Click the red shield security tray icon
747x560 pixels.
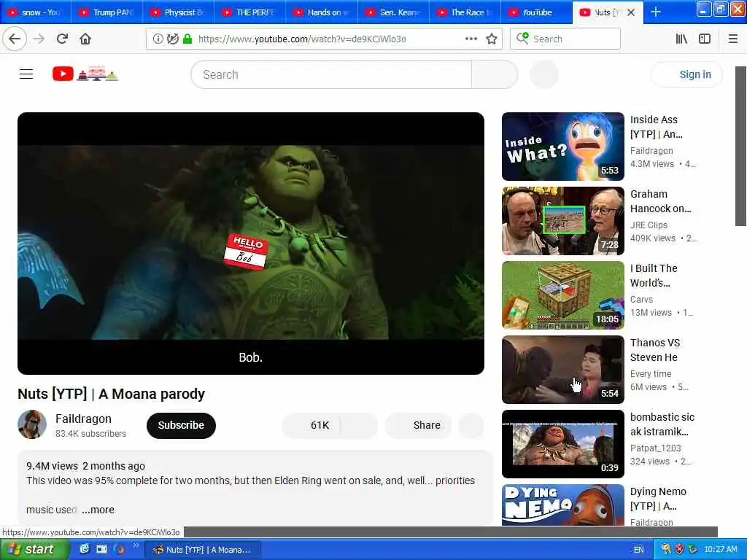(679, 550)
